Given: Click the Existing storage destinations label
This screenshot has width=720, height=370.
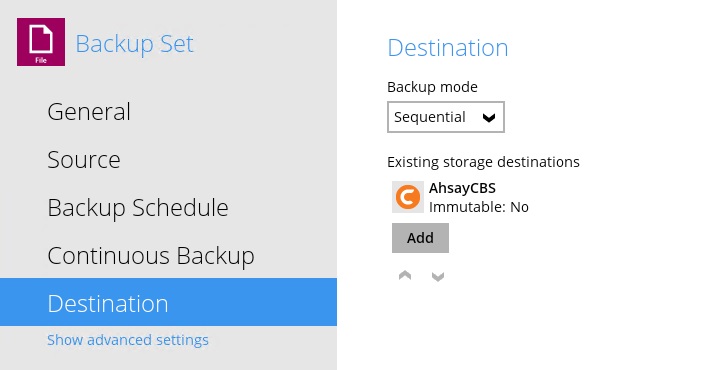Looking at the screenshot, I should [x=484, y=162].
